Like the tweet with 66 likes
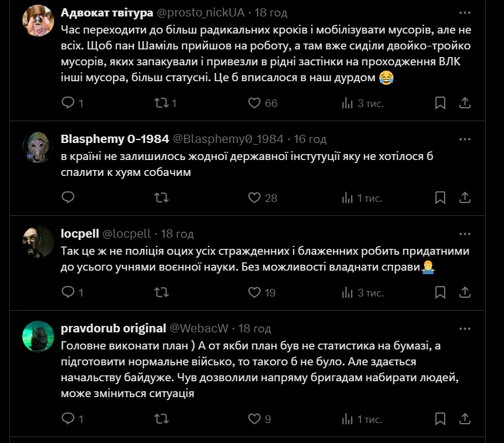The width and height of the screenshot is (504, 443). point(254,103)
